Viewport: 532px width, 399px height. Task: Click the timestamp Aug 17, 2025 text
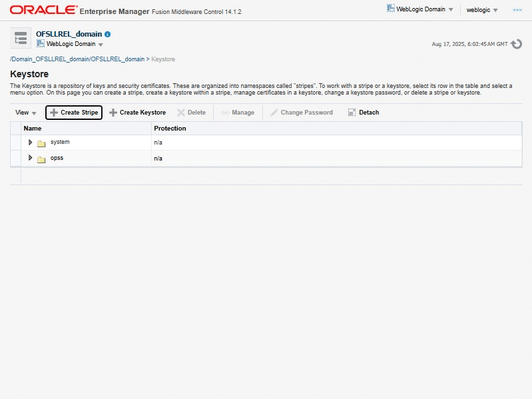(x=469, y=44)
